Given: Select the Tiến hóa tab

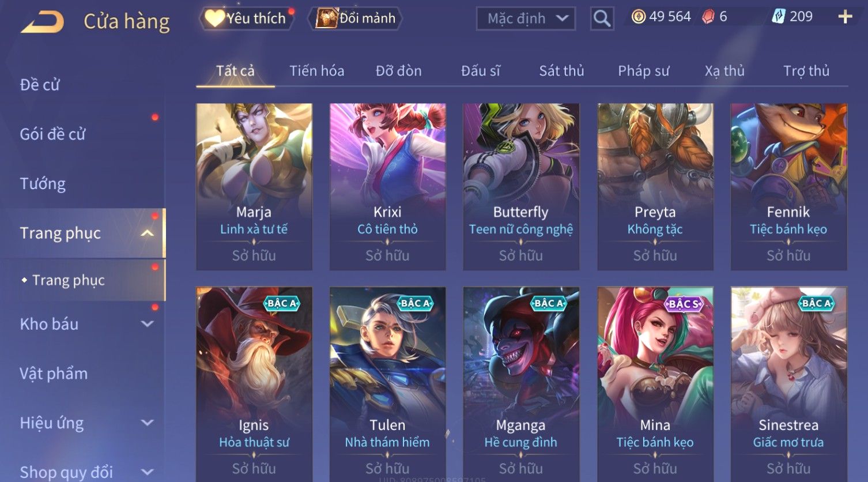Looking at the screenshot, I should (316, 71).
